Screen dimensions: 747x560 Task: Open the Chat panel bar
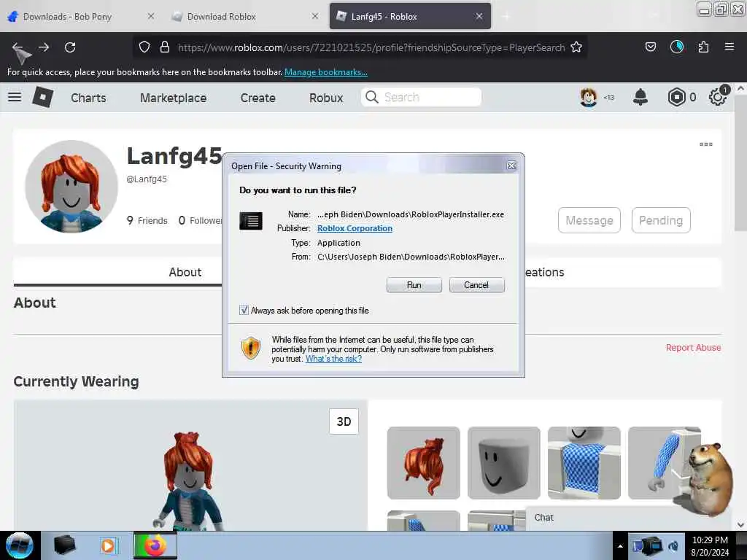(629, 518)
